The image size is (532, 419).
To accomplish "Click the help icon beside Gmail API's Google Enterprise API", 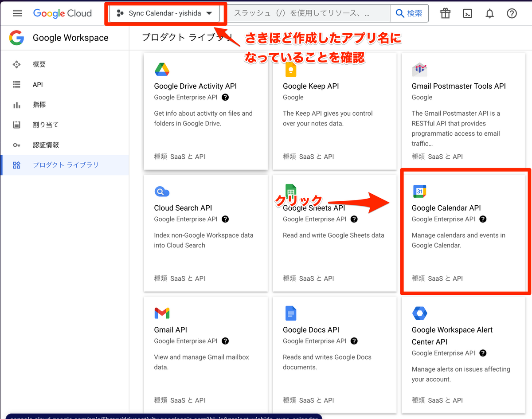I will (225, 341).
